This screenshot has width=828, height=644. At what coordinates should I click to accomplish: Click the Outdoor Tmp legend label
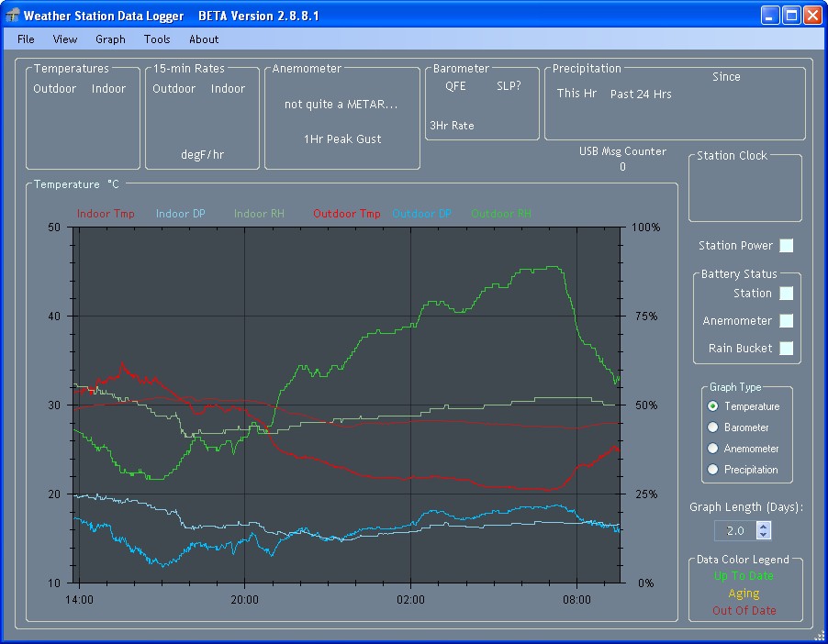coord(346,214)
